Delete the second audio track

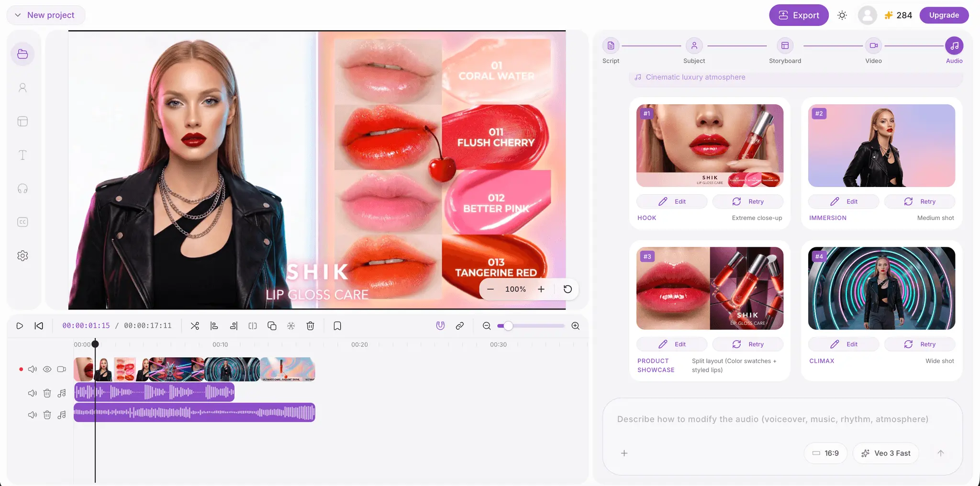[x=47, y=415]
